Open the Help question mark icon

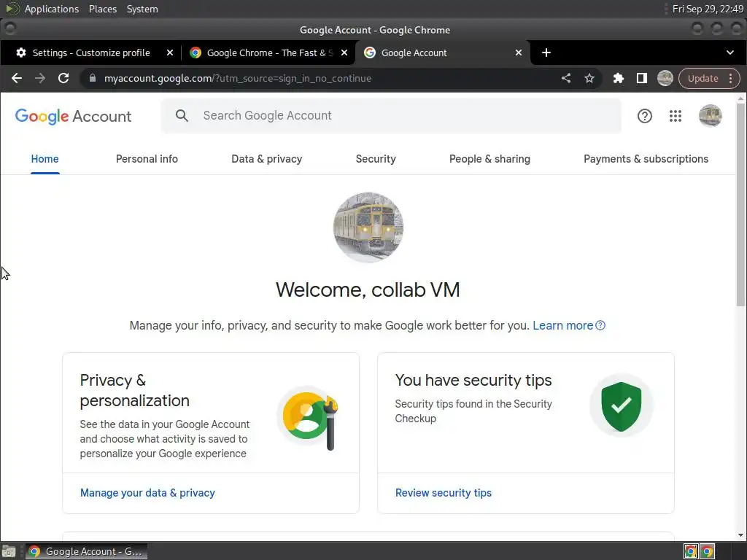tap(645, 116)
